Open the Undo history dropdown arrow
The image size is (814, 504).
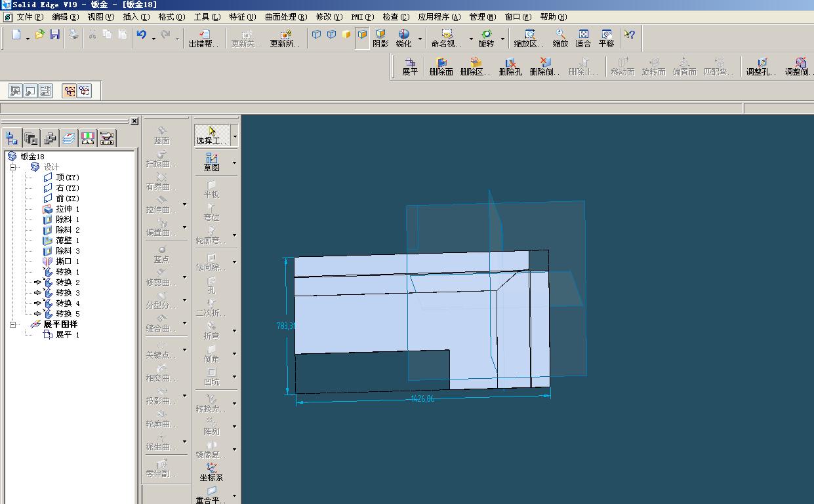(x=153, y=39)
